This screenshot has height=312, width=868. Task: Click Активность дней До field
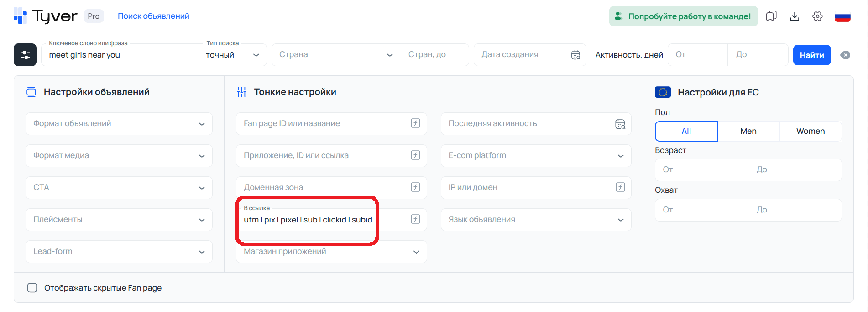(x=758, y=55)
